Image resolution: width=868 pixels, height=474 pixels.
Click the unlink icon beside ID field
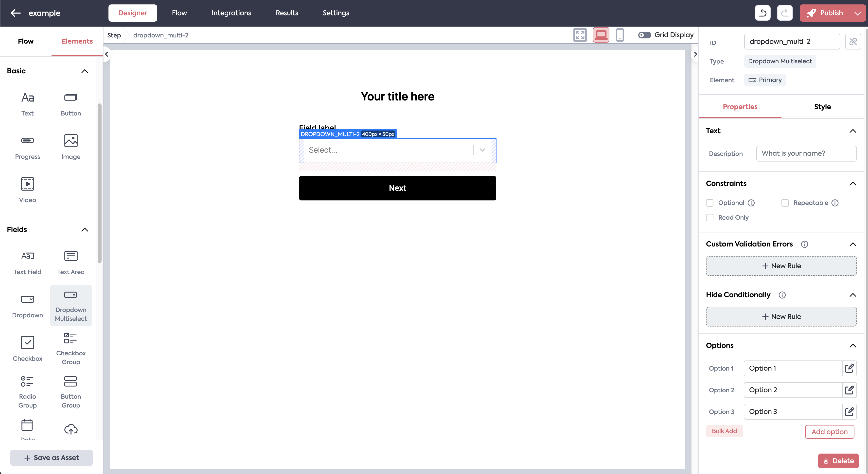click(x=853, y=42)
